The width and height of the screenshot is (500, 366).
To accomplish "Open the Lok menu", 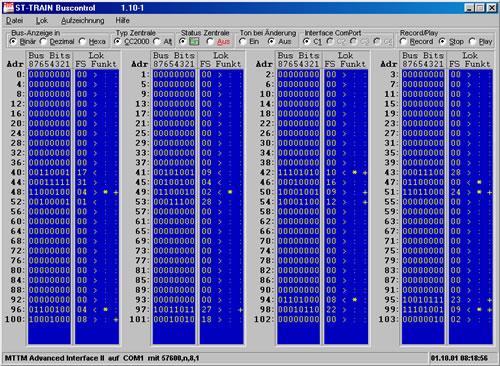I will click(42, 21).
